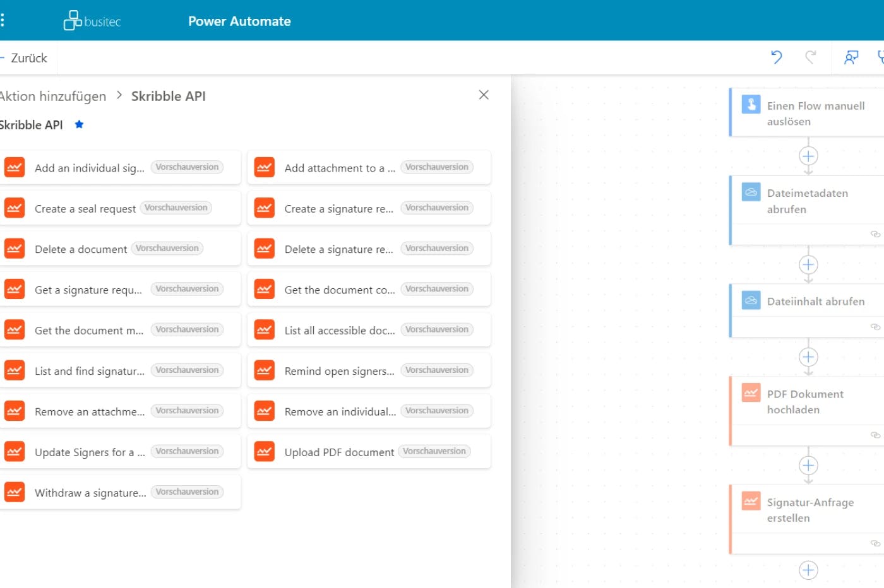Viewport: 884px width, 588px height.
Task: Click Skribble icon beside Add attachment
Action: (x=264, y=168)
